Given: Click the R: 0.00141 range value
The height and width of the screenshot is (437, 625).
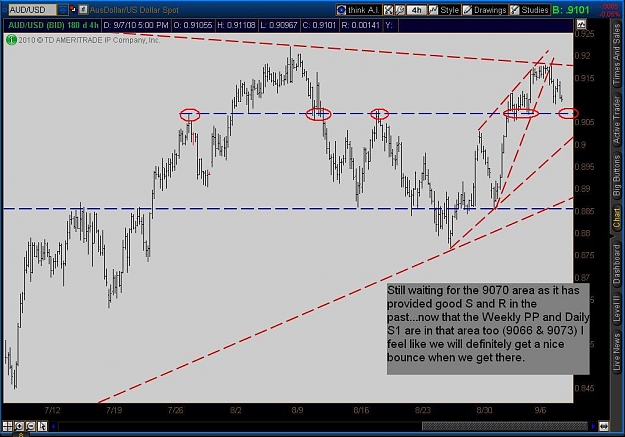Looking at the screenshot, I should point(360,25).
